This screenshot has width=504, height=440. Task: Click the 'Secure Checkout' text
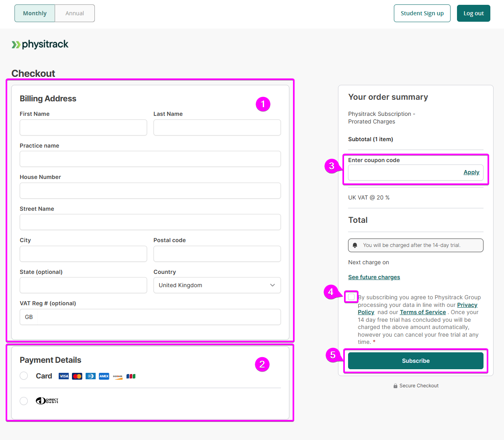click(419, 386)
